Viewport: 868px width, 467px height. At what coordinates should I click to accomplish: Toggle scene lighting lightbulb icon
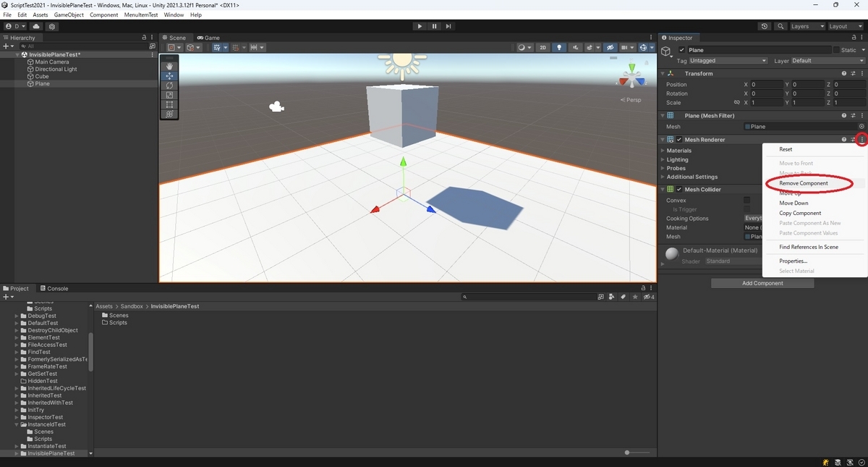coord(558,48)
